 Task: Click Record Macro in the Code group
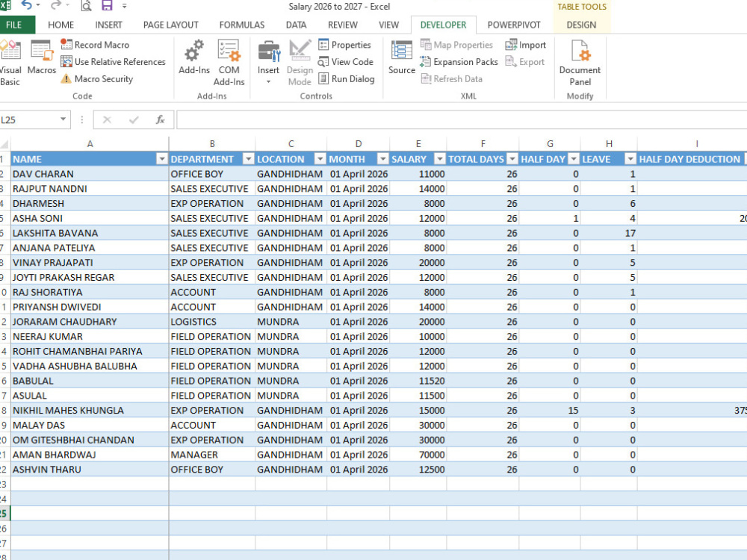pyautogui.click(x=95, y=45)
